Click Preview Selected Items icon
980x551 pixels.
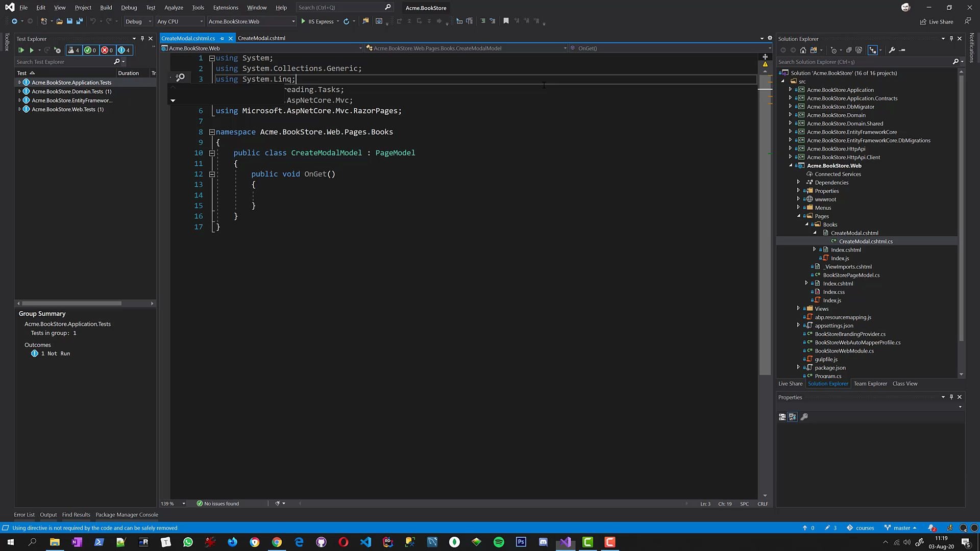tap(902, 50)
